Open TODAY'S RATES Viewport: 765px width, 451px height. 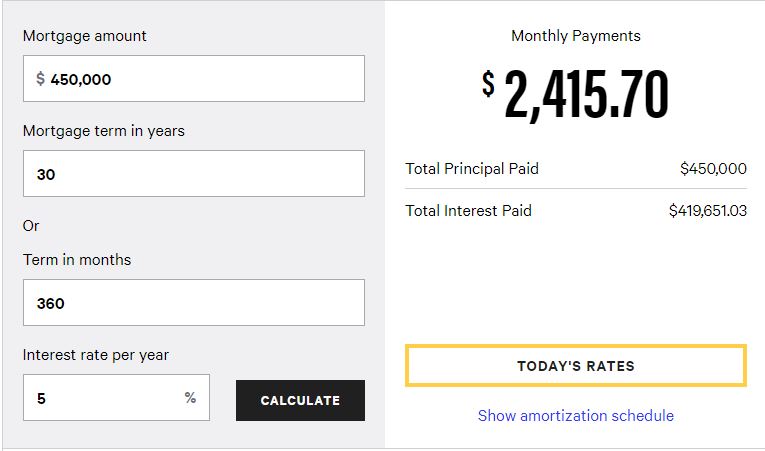pos(575,366)
